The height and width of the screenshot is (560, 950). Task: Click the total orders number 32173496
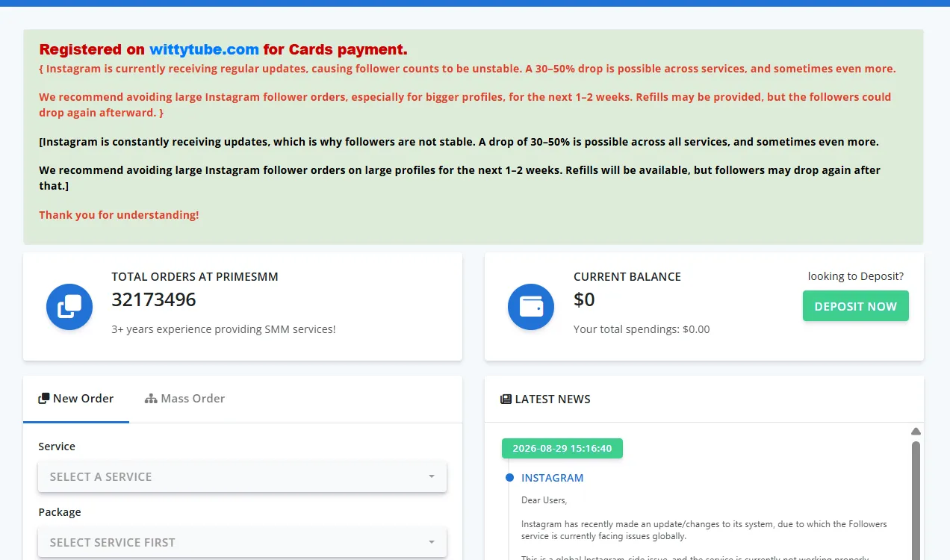pyautogui.click(x=154, y=300)
